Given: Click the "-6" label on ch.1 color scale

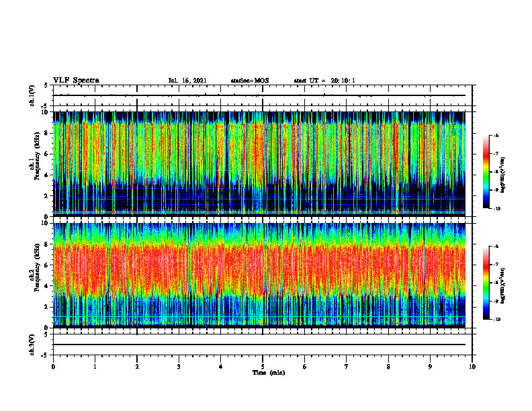Looking at the screenshot, I should pos(496,135).
